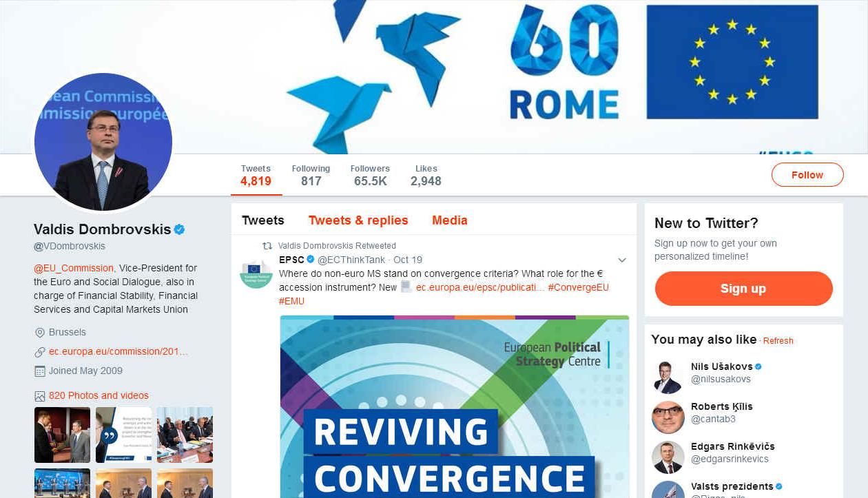The height and width of the screenshot is (498, 868).
Task: Switch to the Media tab
Action: coord(450,220)
